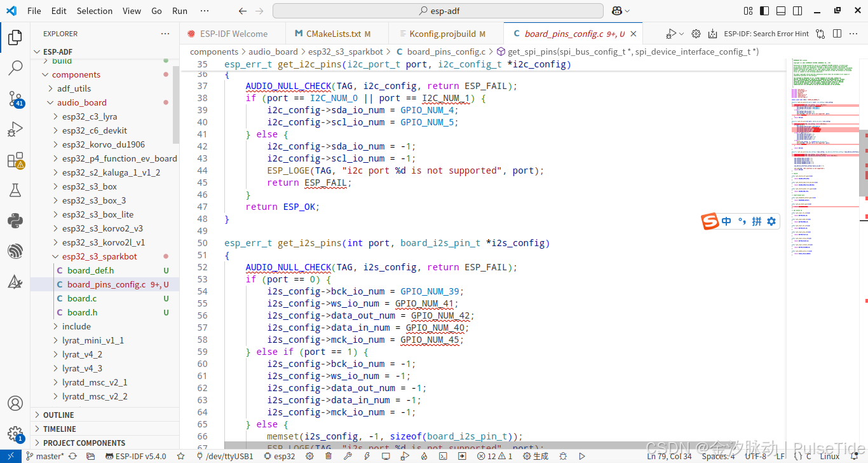Split the editor to the right

pyautogui.click(x=837, y=34)
